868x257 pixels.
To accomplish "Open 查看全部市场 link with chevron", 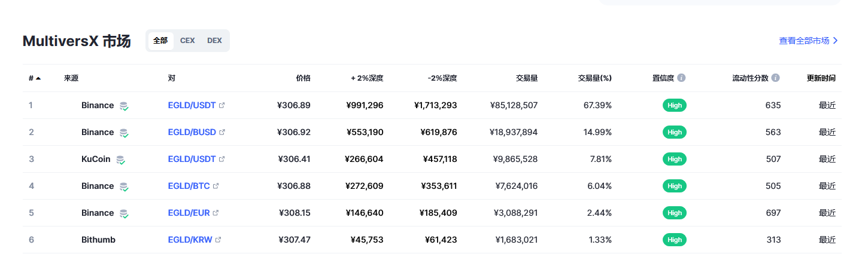I will [x=808, y=41].
